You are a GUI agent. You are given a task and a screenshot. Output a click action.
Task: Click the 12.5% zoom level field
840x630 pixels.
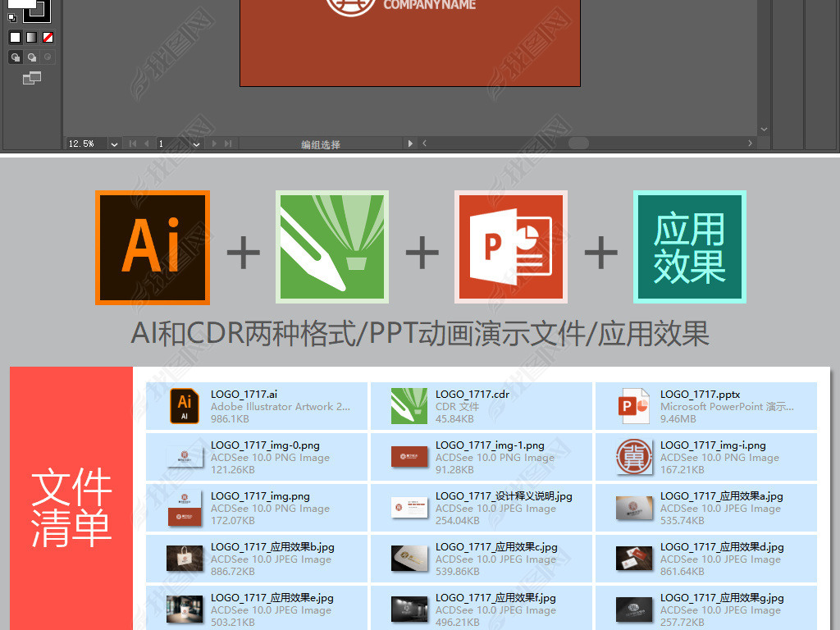87,144
